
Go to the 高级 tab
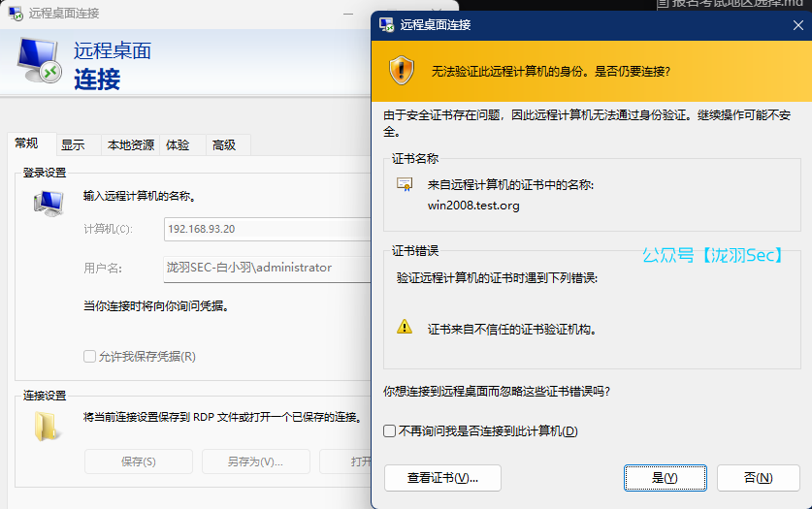[224, 145]
